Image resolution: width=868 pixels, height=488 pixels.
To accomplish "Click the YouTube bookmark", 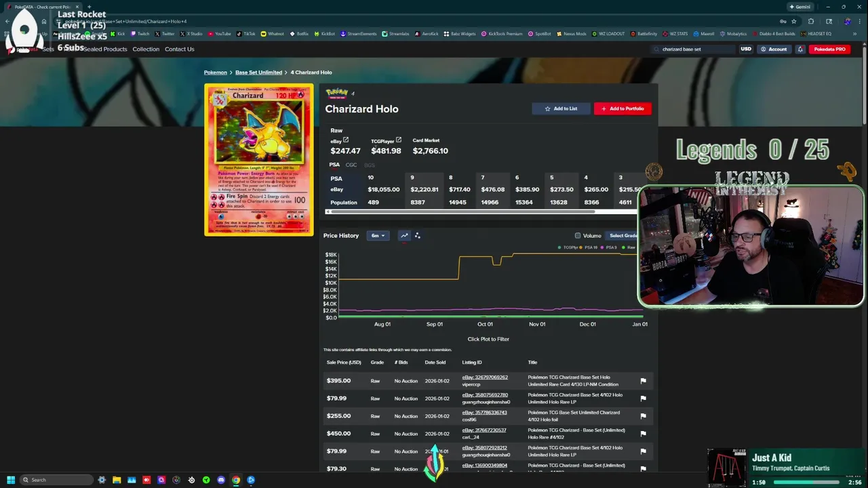I will [x=220, y=34].
